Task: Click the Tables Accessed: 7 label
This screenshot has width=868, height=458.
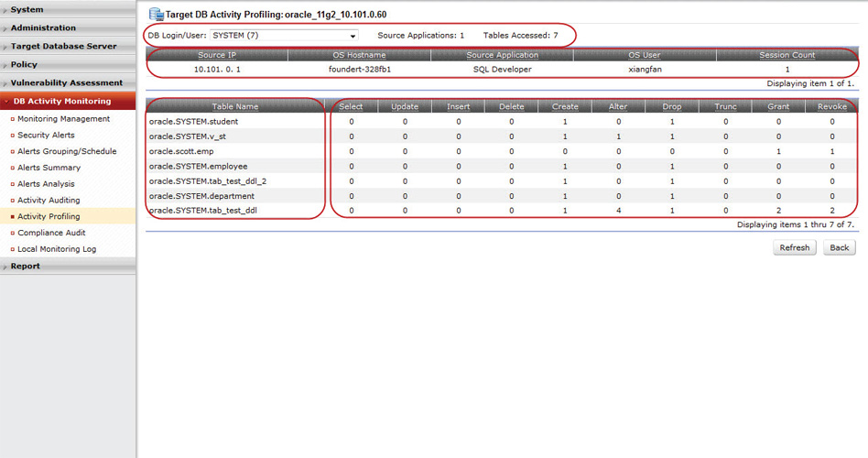Action: click(520, 36)
